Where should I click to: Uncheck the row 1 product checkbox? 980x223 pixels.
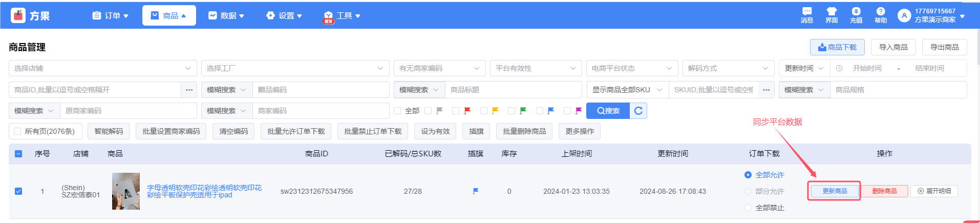[18, 191]
